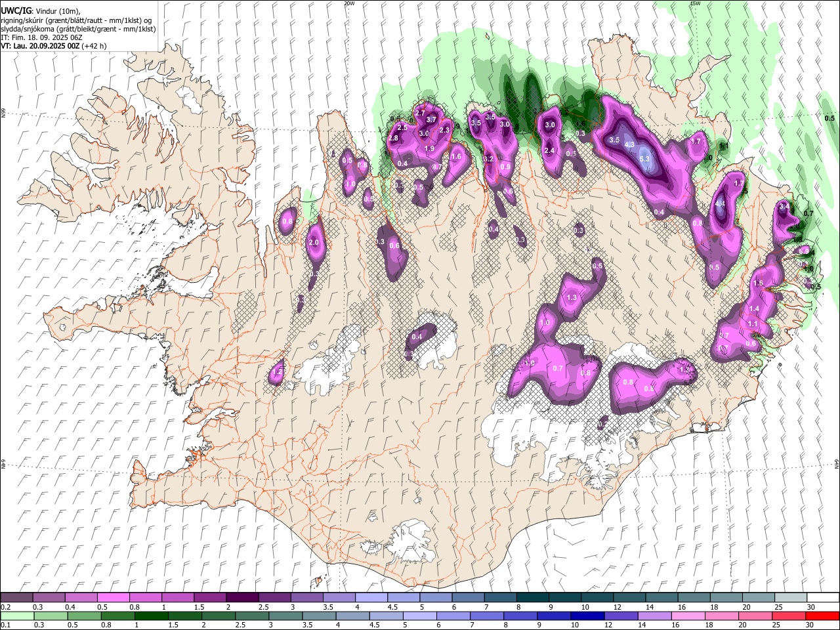Select the 'slydda/snjókoma' legend description line
The image size is (840, 630).
78,29
